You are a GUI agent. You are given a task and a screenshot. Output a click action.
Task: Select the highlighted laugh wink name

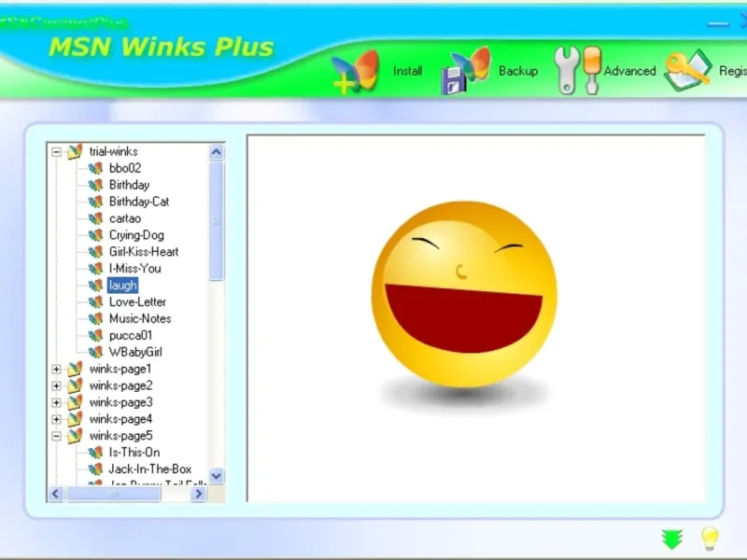tap(123, 286)
